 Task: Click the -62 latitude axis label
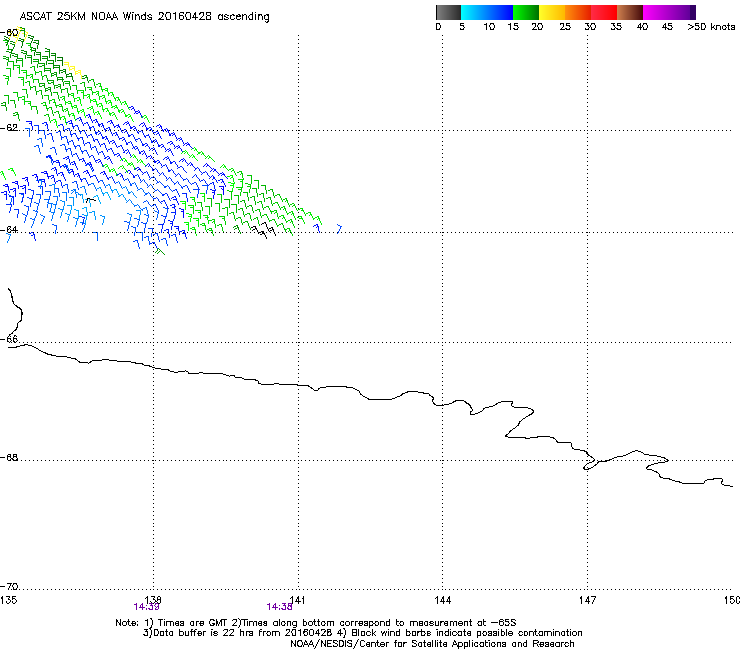tap(9, 128)
